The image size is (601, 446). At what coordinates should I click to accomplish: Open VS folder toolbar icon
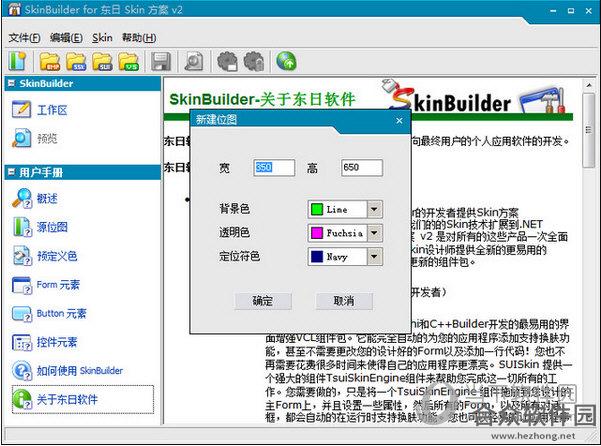(128, 61)
